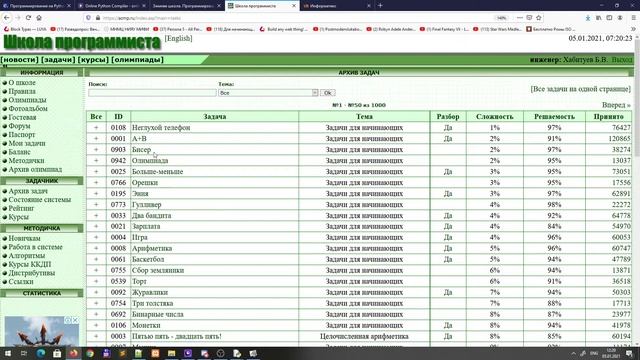
Task: Bookmark this page with the star icon
Action: 538,18
